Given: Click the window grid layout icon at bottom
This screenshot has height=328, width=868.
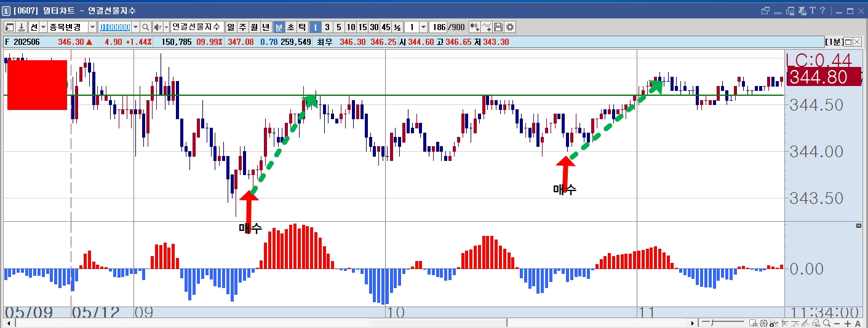Looking at the screenshot, I should (753, 323).
